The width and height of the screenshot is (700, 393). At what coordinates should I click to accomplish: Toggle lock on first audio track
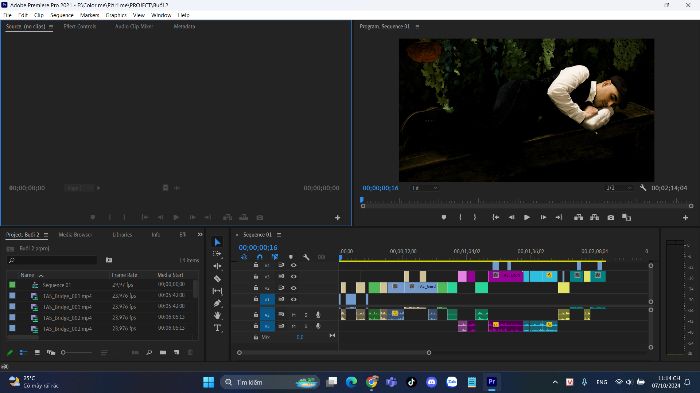click(x=256, y=315)
